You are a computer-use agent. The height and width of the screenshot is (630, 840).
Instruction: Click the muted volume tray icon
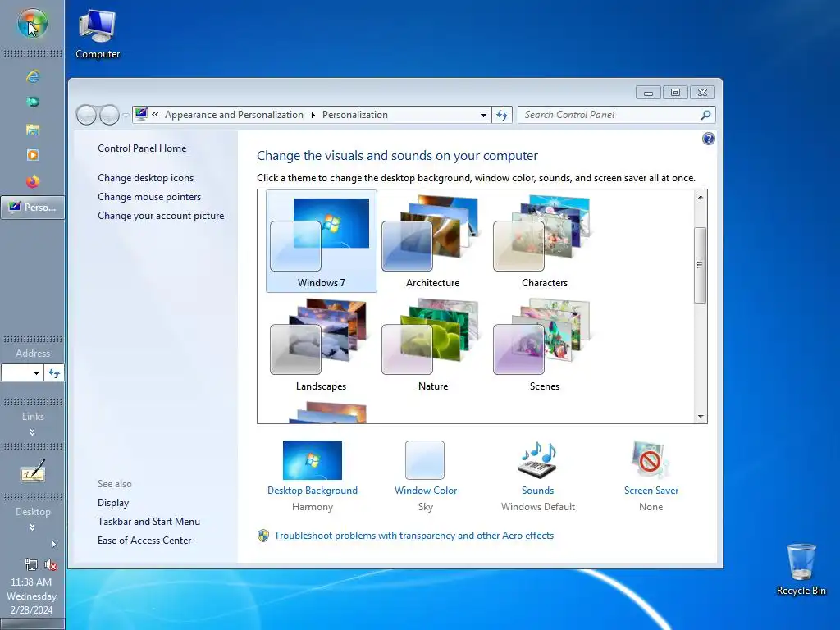(51, 564)
